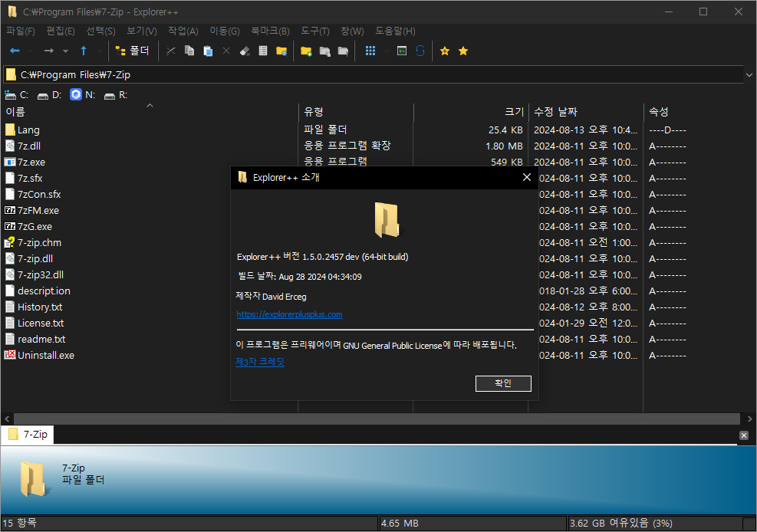The height and width of the screenshot is (532, 757).
Task: Select the 7zFM.exe file
Action: coord(32,210)
